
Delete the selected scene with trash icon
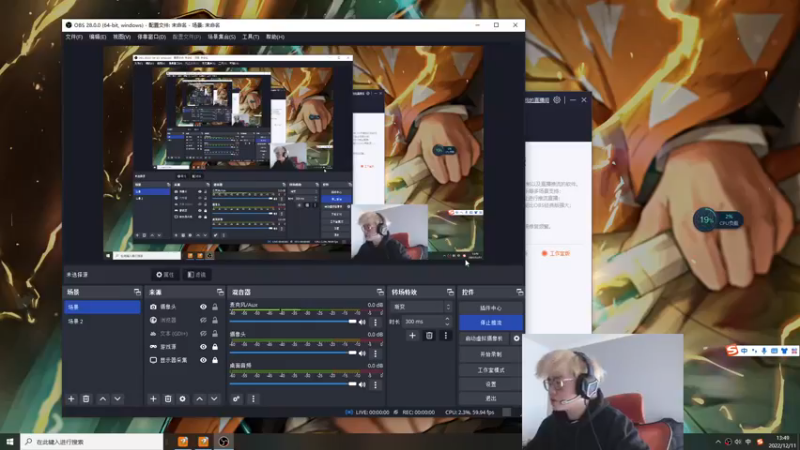tap(86, 399)
